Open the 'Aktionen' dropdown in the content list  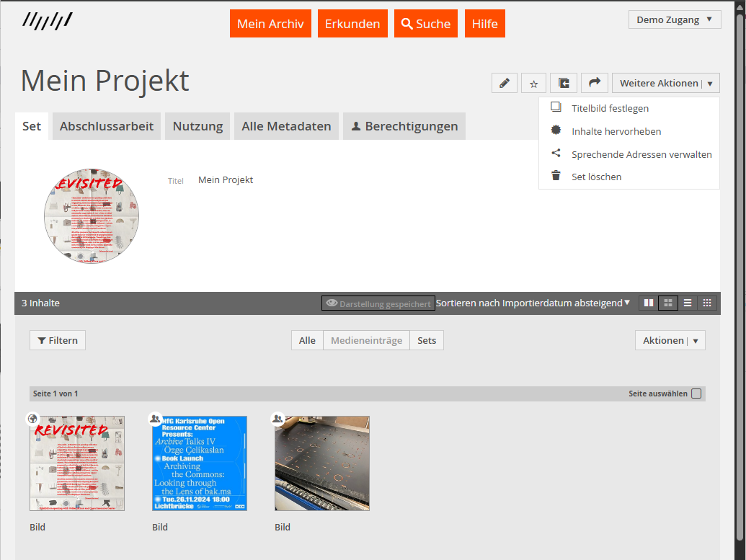coord(670,340)
